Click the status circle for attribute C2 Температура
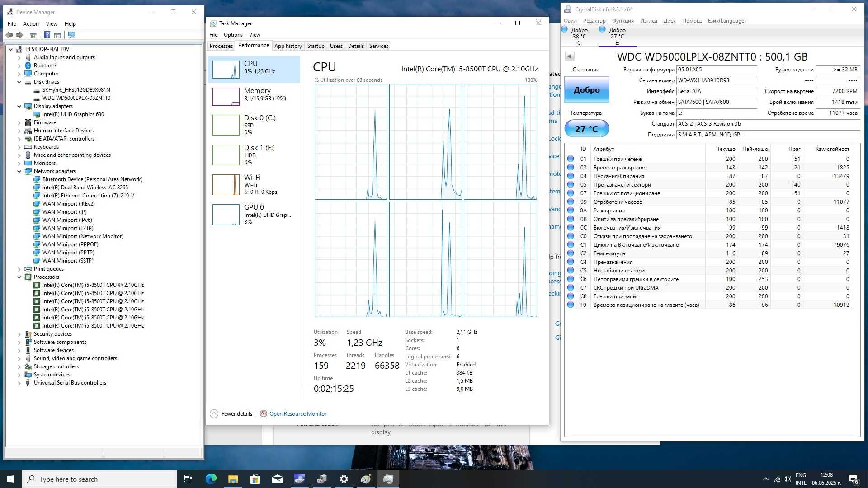 571,253
